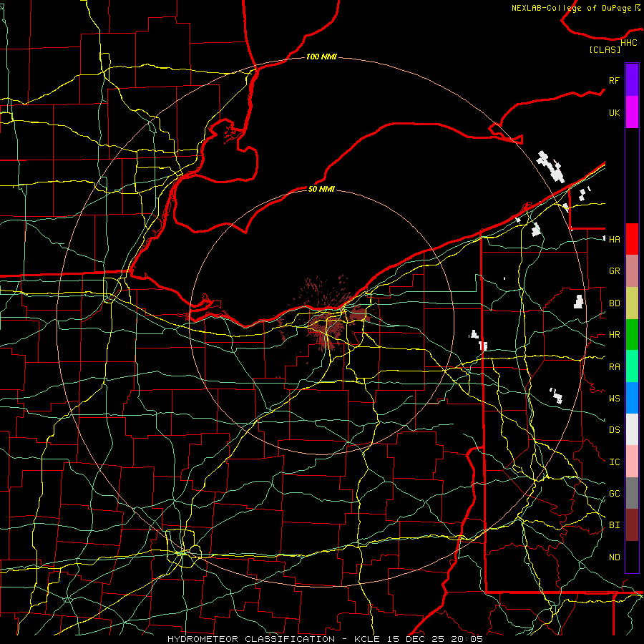The width and height of the screenshot is (644, 644).
Task: Select the dark green HR legend color block
Action: (632, 335)
